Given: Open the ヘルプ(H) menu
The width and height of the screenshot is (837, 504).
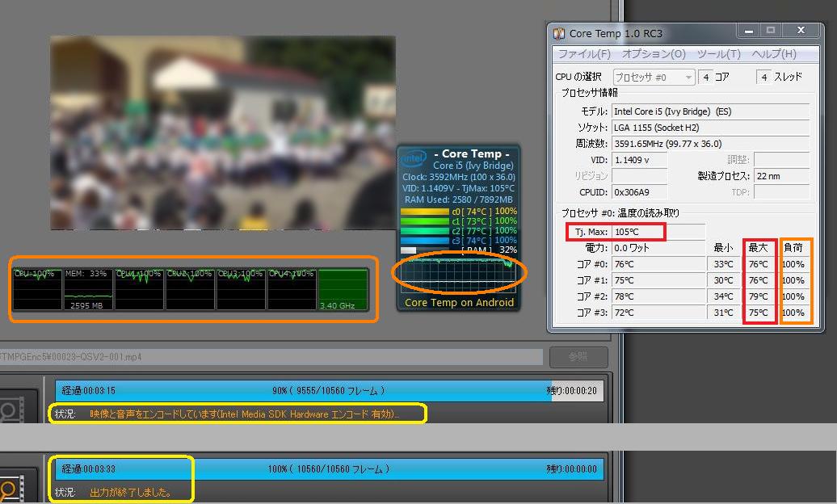Looking at the screenshot, I should pos(774,54).
